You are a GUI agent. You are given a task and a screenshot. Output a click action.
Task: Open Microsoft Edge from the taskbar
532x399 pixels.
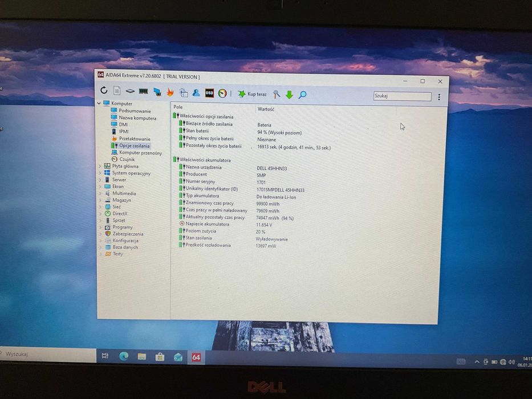tap(124, 356)
